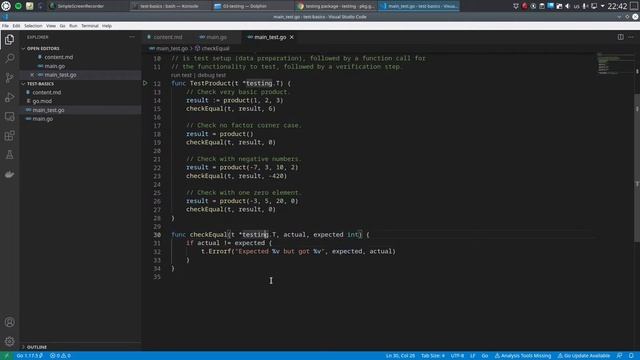Viewport: 640px width, 360px height.
Task: Open the Manage gear icon
Action: coord(9,341)
